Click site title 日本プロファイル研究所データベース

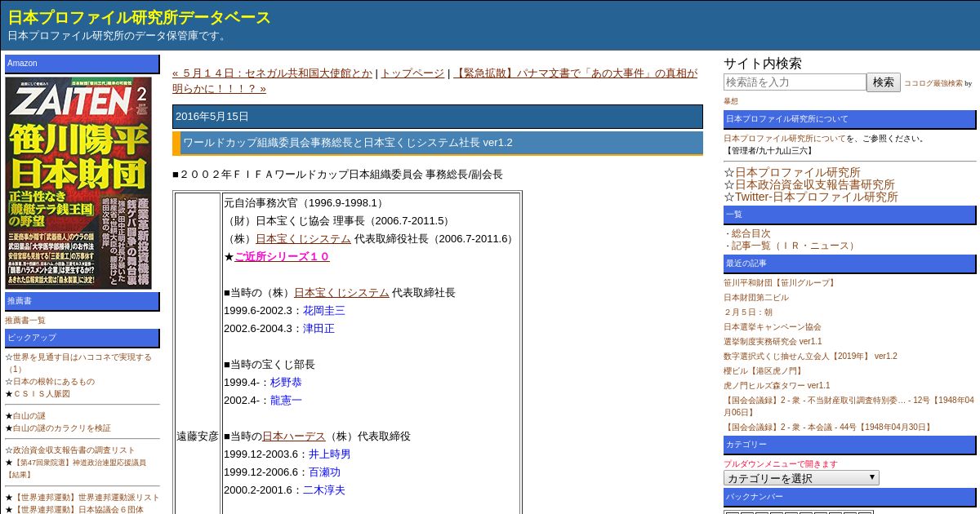point(140,18)
